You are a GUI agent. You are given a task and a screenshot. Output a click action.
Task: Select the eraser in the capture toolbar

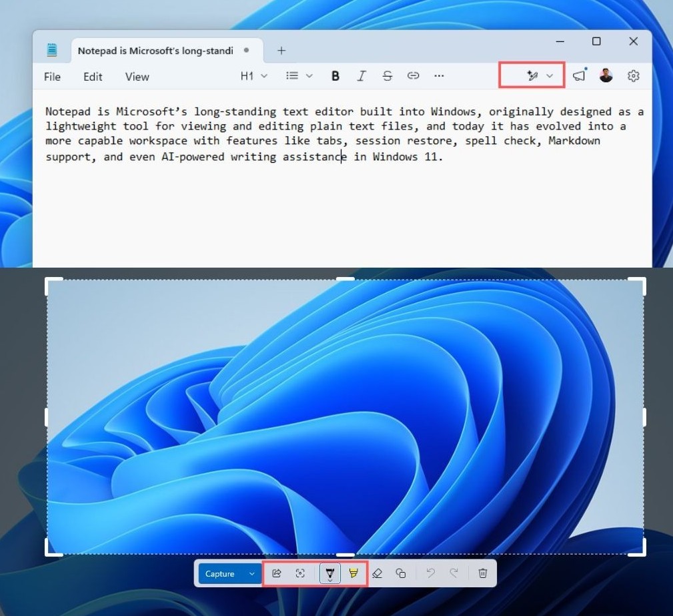coord(377,573)
